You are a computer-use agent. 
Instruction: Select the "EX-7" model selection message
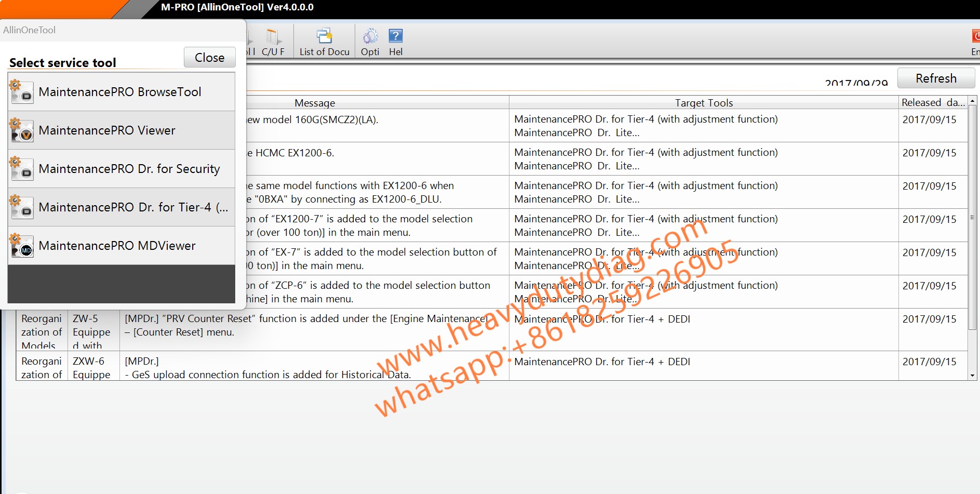(377, 259)
